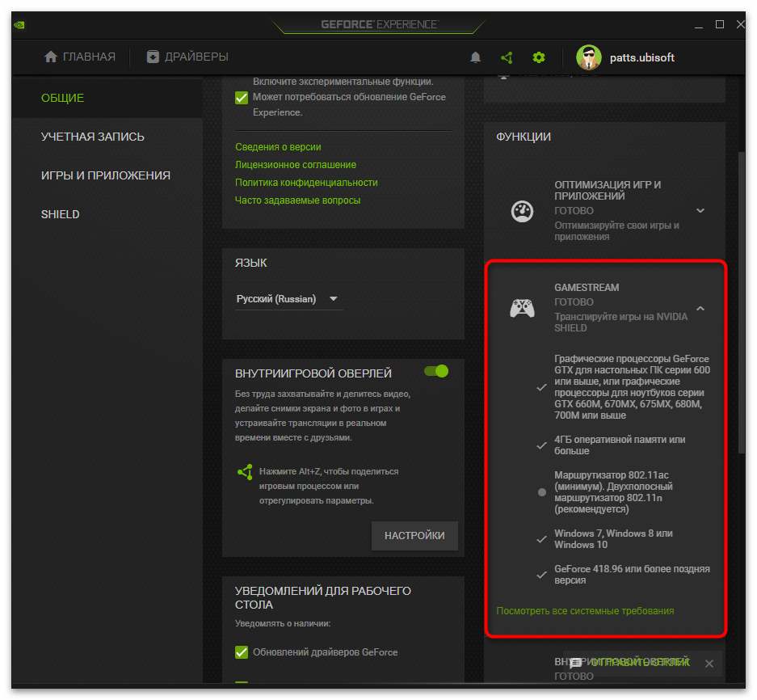Turn off the in-game overlay switch
The image size is (757, 700).
[436, 371]
